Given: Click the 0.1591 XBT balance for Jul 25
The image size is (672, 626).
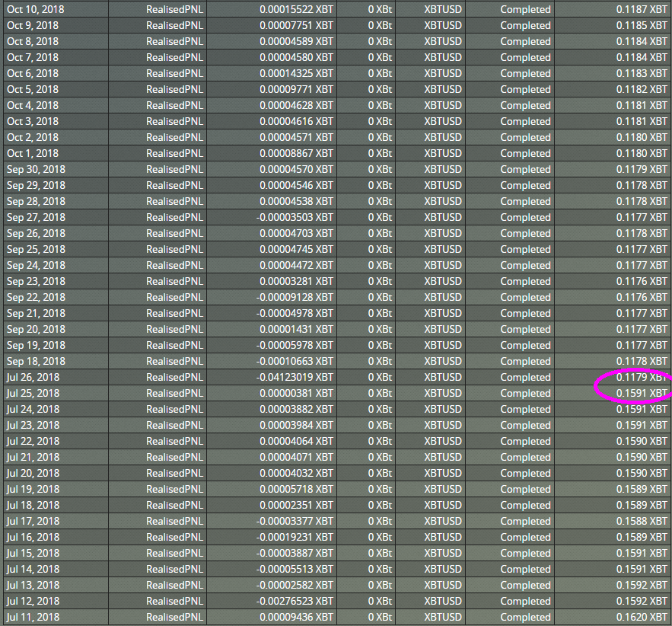Looking at the screenshot, I should click(x=642, y=393).
